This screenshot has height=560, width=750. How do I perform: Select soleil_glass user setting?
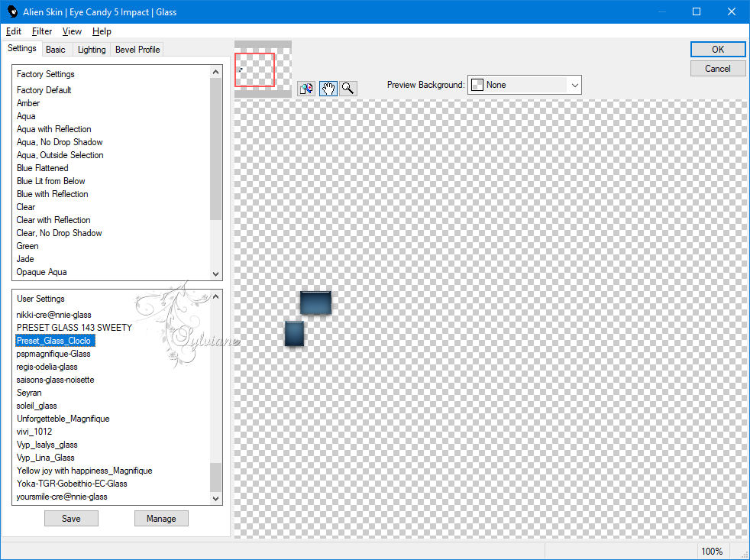[x=37, y=406]
